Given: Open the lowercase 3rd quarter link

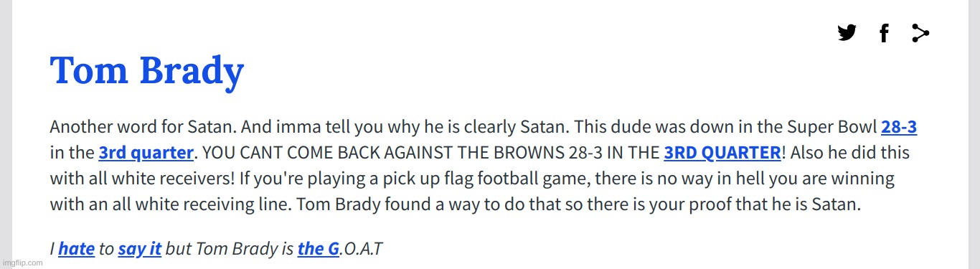Looking at the screenshot, I should pyautogui.click(x=146, y=154).
